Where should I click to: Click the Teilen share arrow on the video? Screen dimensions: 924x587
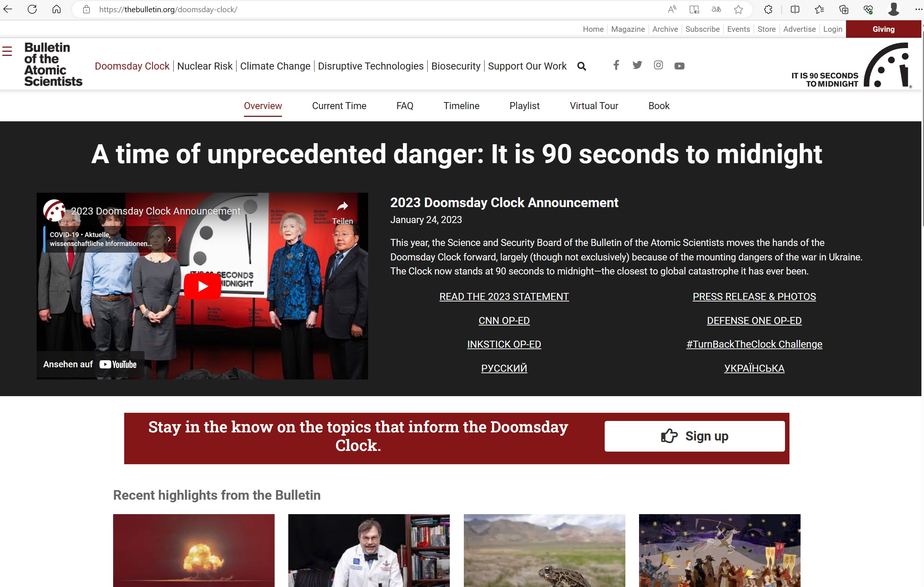342,206
